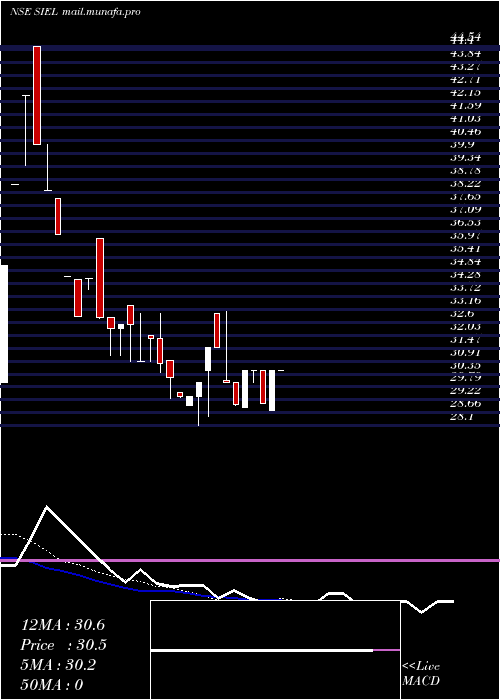Viewport: 500px width, 700px height.
Task: Click the 38.78 price axis label
Action: [x=465, y=171]
